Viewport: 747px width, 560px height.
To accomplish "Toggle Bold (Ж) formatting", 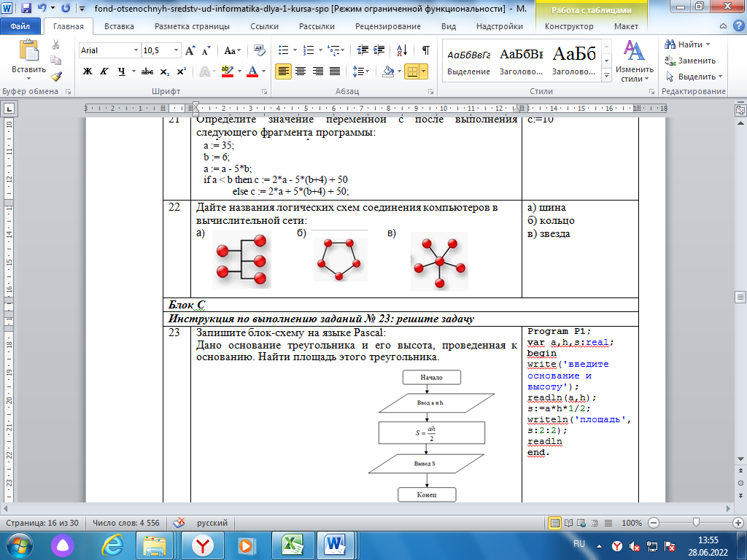I will (x=88, y=71).
